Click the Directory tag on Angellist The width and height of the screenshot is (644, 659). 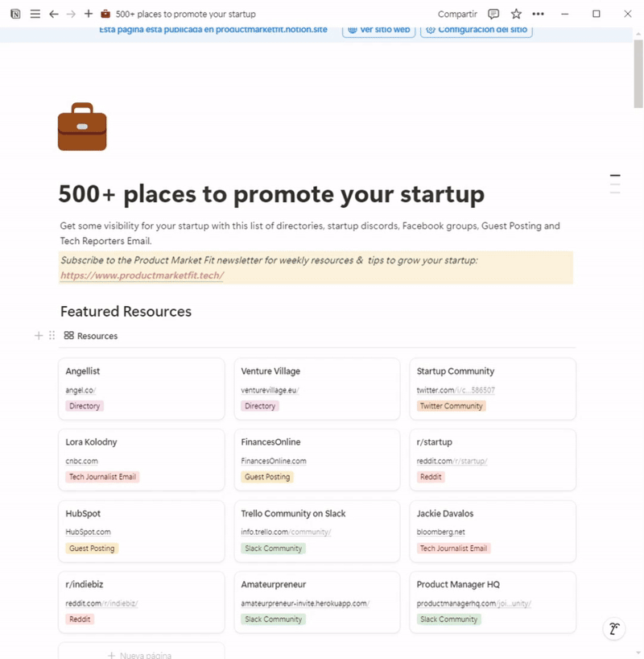pyautogui.click(x=85, y=406)
